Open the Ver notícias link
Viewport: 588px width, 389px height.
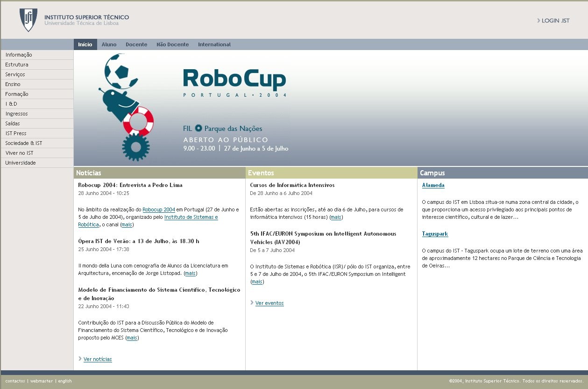98,359
